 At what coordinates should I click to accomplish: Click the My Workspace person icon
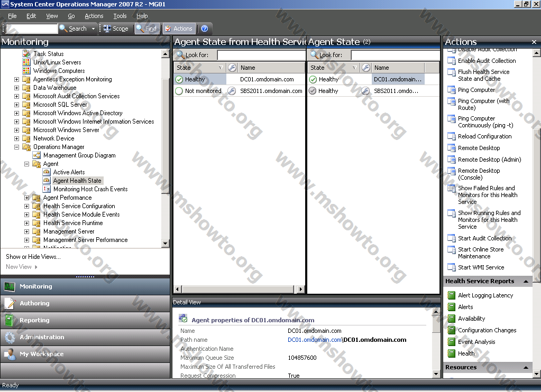10,354
